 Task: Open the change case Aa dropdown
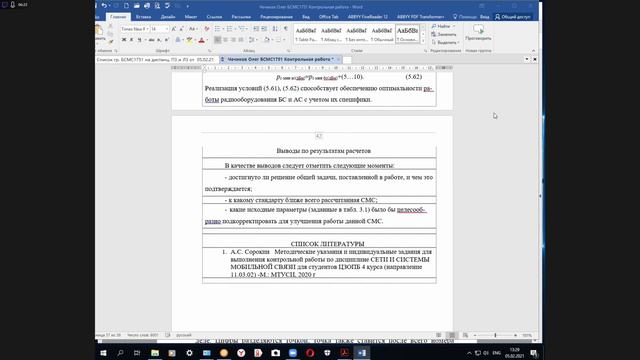point(193,29)
